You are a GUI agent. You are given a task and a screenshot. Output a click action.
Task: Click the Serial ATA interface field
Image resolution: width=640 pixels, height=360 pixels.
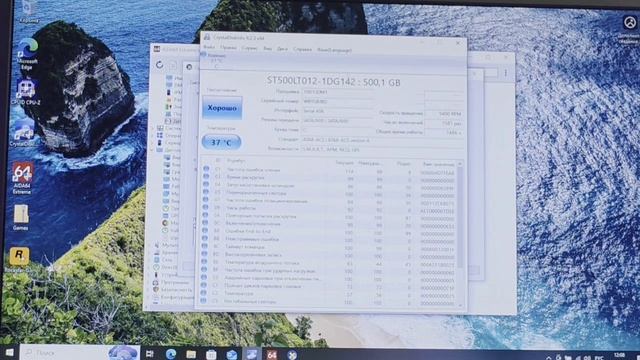click(338, 111)
